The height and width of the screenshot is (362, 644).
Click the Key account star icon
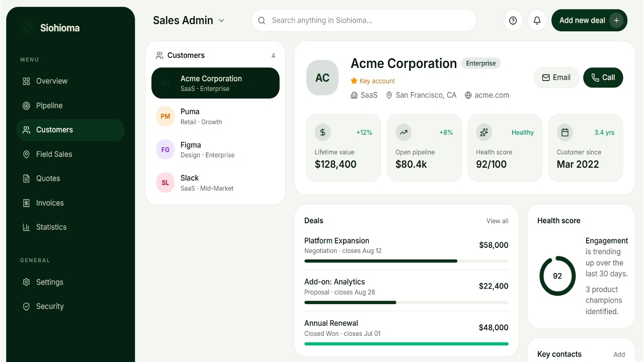354,80
